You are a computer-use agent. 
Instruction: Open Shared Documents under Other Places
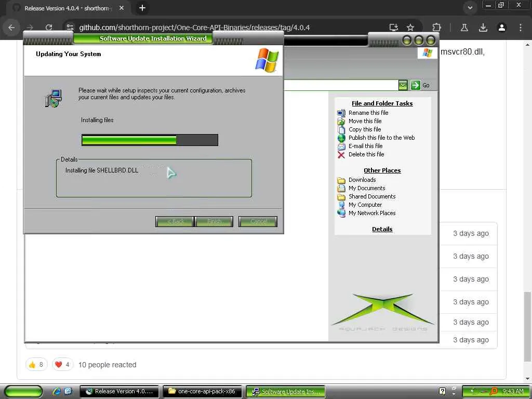(x=372, y=196)
